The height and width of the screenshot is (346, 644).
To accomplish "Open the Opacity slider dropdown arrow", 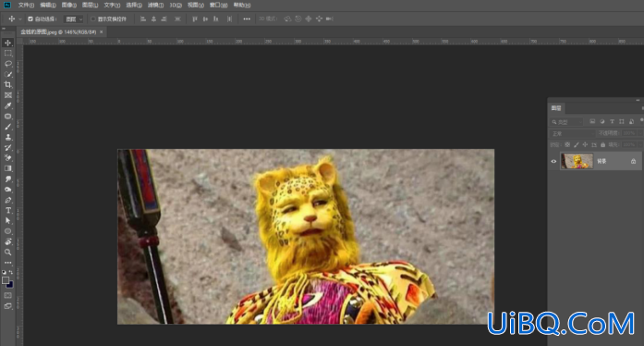I will [640, 133].
